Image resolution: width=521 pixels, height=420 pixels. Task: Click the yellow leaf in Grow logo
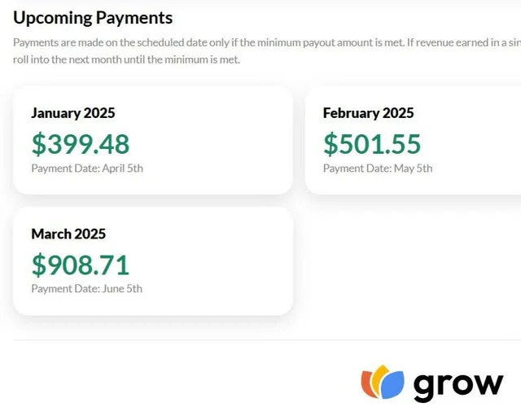[x=380, y=375]
